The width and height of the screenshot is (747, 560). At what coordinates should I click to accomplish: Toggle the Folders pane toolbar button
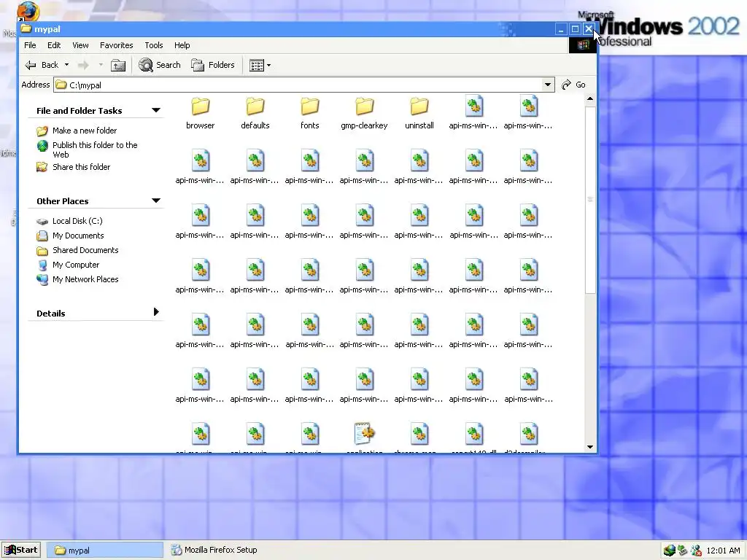pos(213,65)
